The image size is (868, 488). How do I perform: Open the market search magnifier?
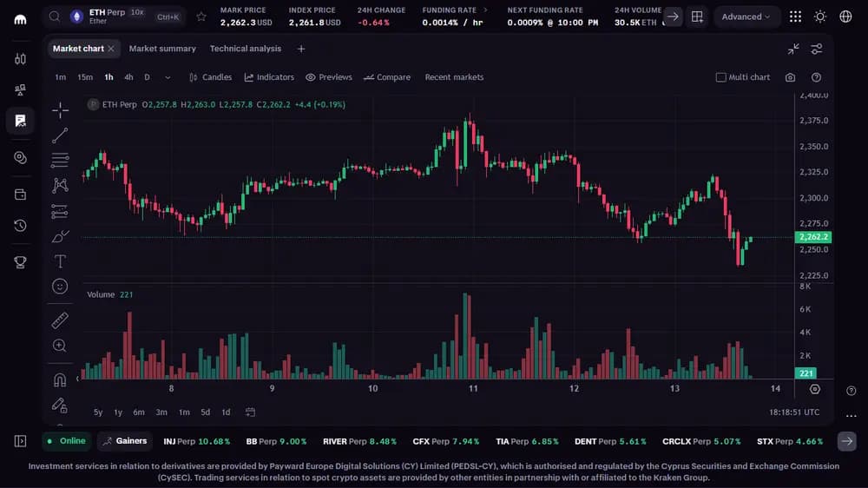coord(54,16)
